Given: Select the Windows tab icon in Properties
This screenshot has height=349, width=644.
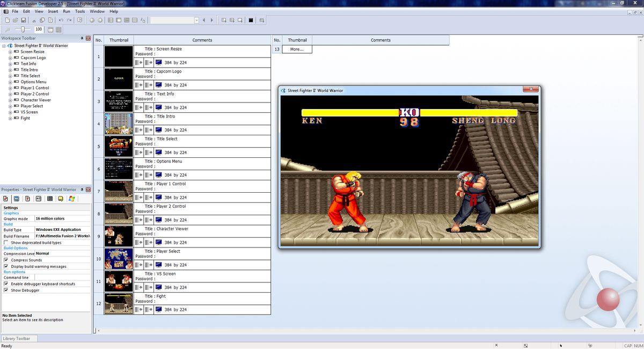Looking at the screenshot, I should [x=71, y=199].
